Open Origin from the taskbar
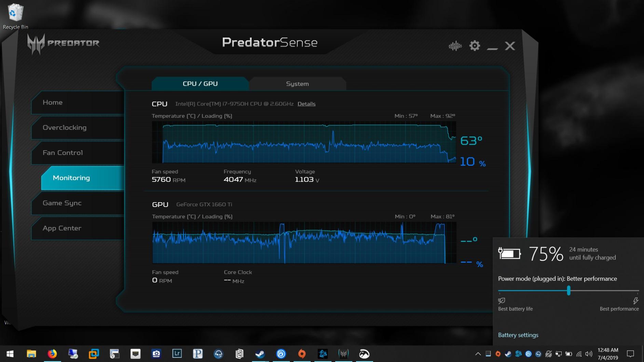 coord(302,354)
